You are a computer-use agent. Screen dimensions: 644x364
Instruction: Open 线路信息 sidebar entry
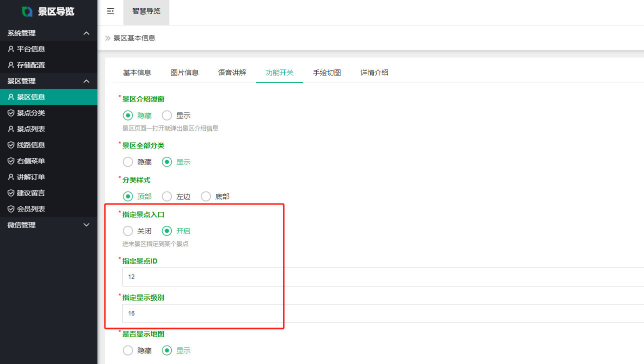(x=30, y=145)
